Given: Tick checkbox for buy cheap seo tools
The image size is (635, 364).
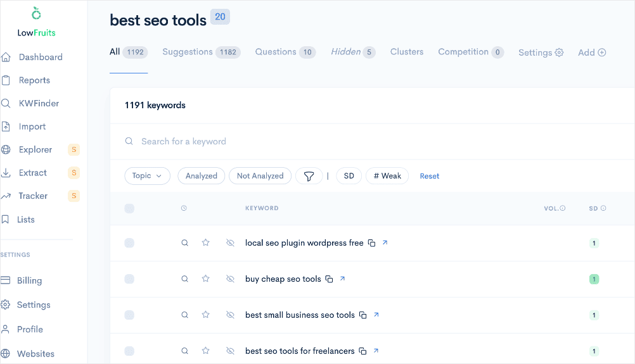Looking at the screenshot, I should [x=129, y=279].
